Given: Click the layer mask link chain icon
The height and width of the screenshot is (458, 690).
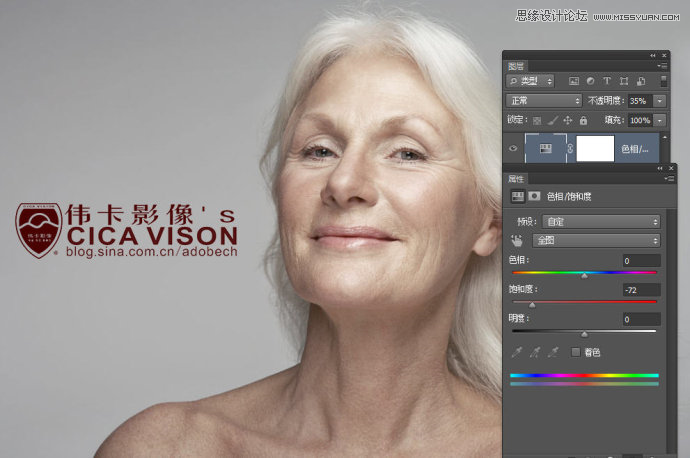Looking at the screenshot, I should coord(570,148).
